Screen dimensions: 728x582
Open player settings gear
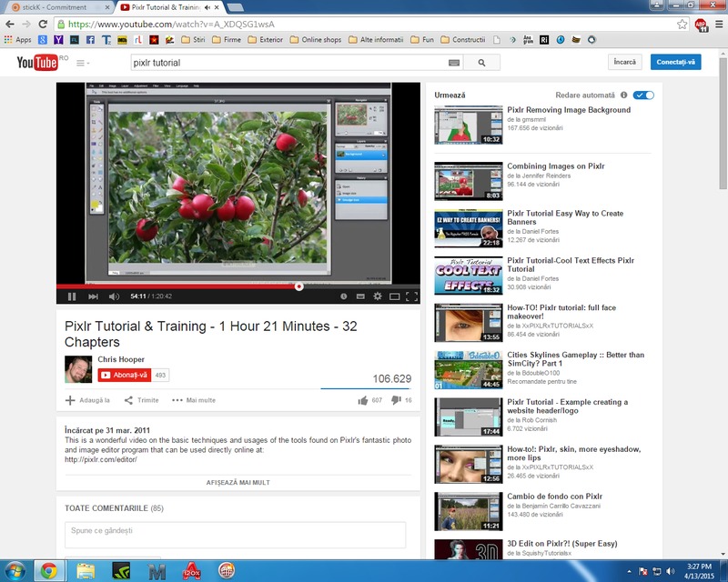[x=378, y=296]
